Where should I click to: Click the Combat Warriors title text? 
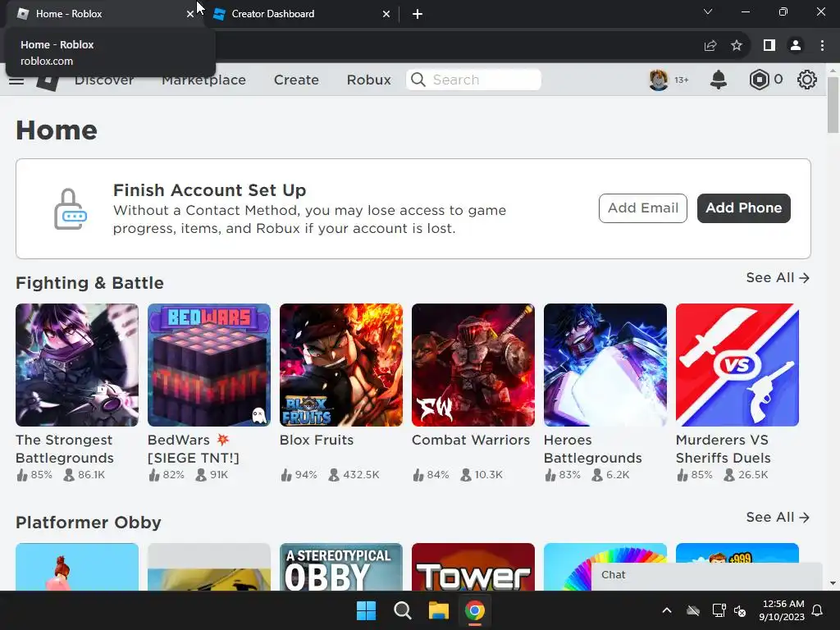pos(470,440)
